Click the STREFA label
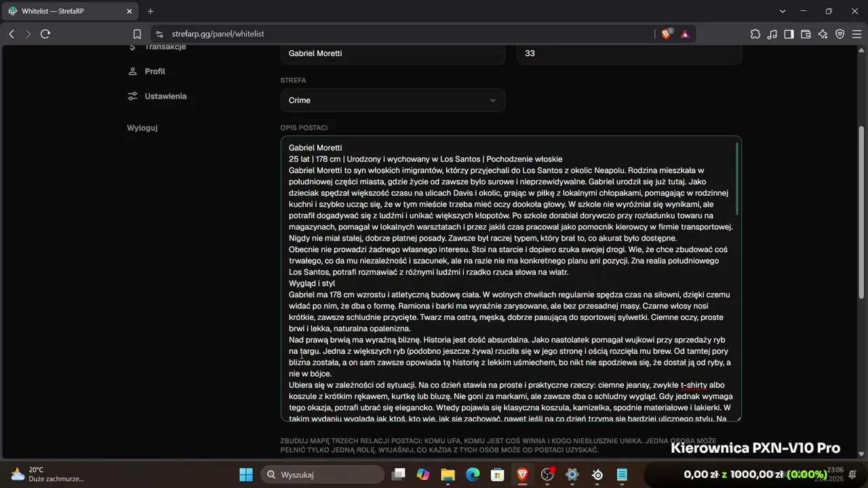The width and height of the screenshot is (868, 488). click(x=293, y=81)
